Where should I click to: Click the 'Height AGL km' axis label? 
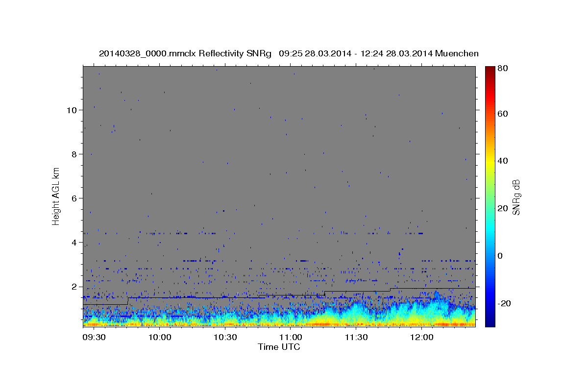coord(56,196)
